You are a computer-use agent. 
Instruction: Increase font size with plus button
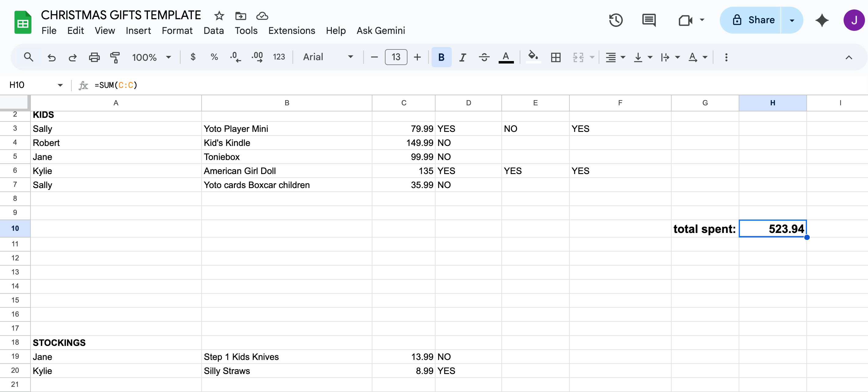[417, 57]
